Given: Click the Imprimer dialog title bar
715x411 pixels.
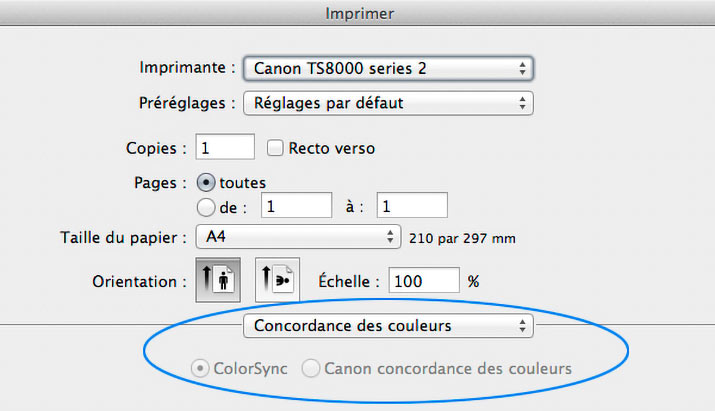Looking at the screenshot, I should pos(358,13).
